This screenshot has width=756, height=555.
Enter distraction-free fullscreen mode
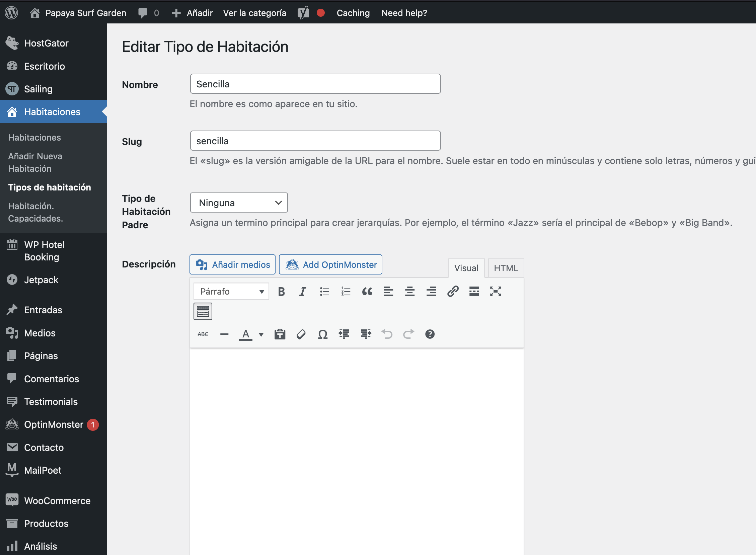click(x=495, y=292)
